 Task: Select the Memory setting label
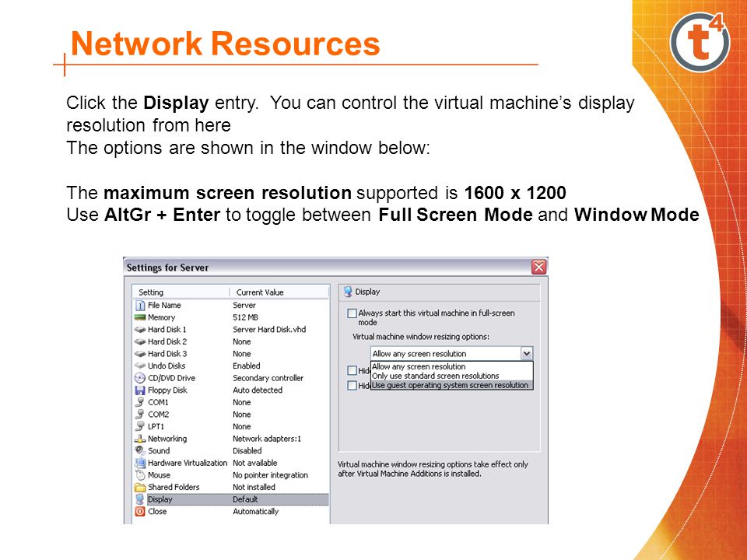pos(162,317)
